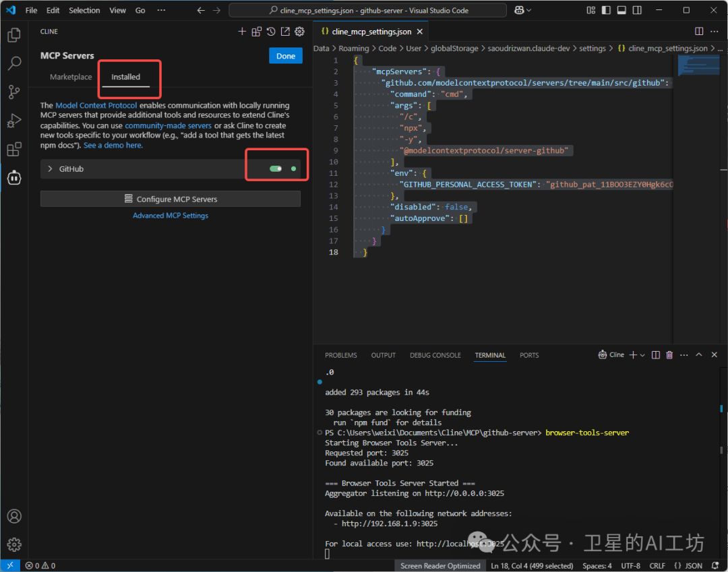Open the Copilot dropdown arrow
728x572 pixels.
point(529,10)
